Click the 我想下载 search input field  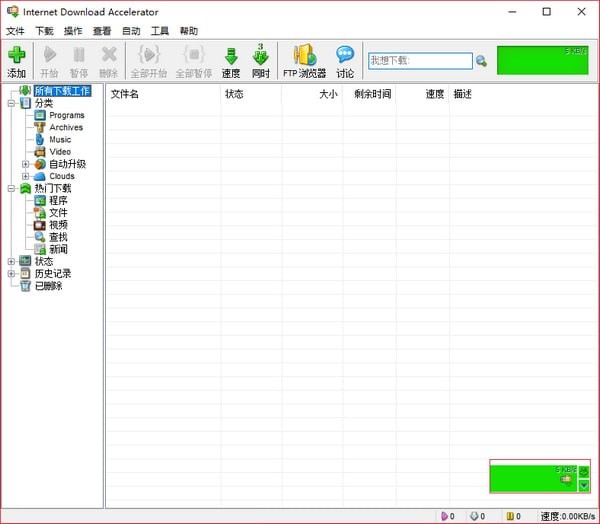point(420,61)
